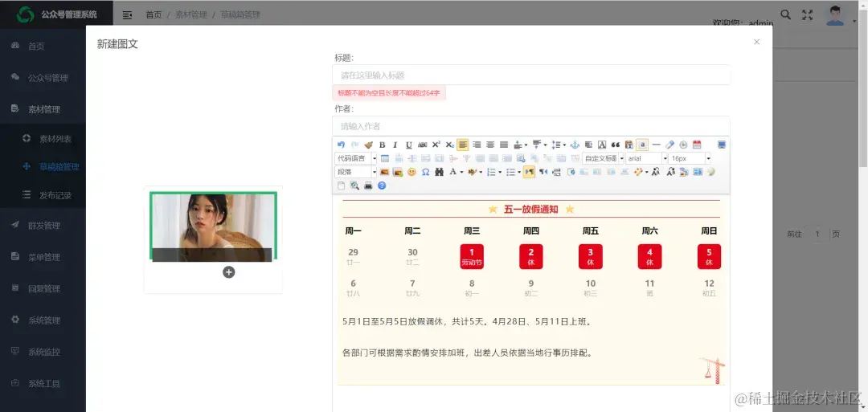
Task: Collapse sidebar with the hamburger icon
Action: tap(127, 15)
